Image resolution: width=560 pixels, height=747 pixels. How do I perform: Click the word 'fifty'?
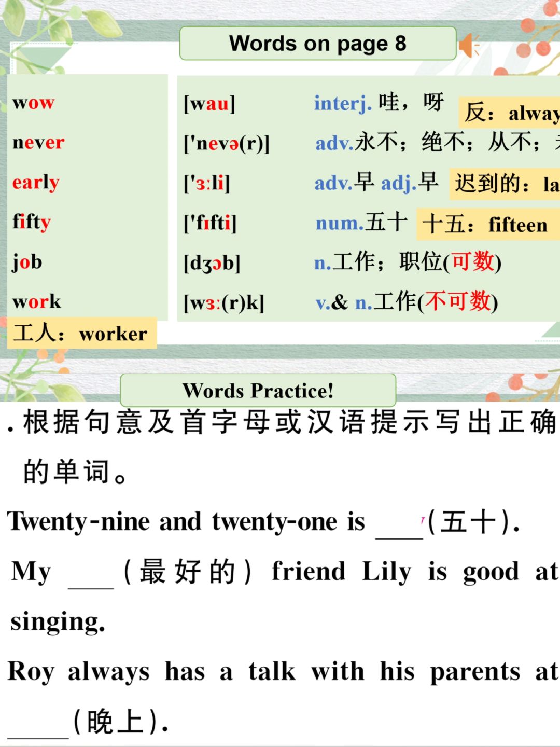click(32, 222)
